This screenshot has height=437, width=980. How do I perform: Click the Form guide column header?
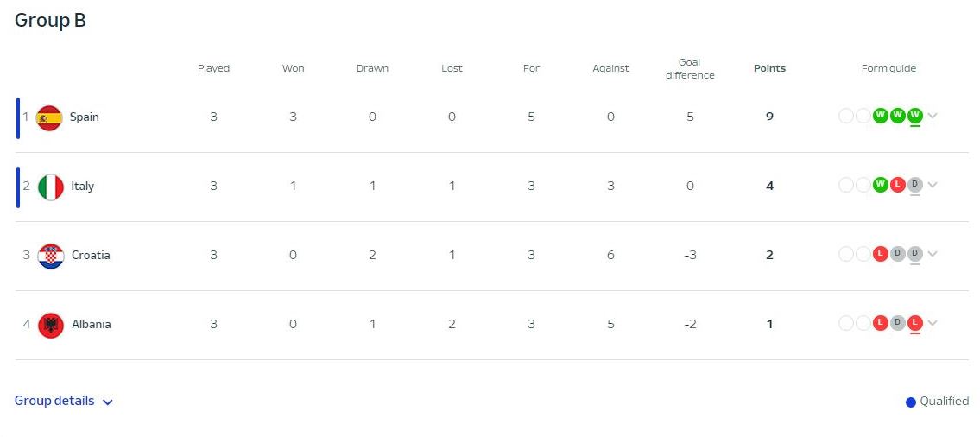(888, 68)
